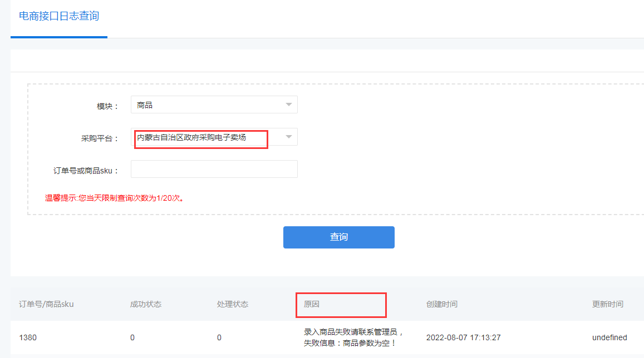Select the undefined value under 更新时间

point(609,337)
